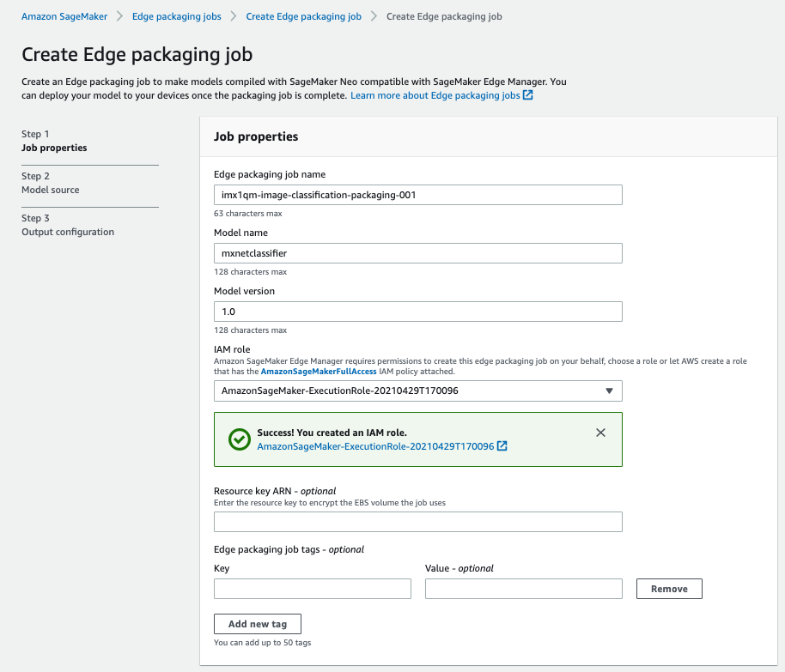Open AmazonSageMaker-ExecutionRole link in success alert
This screenshot has height=672, width=785.
coord(375,446)
